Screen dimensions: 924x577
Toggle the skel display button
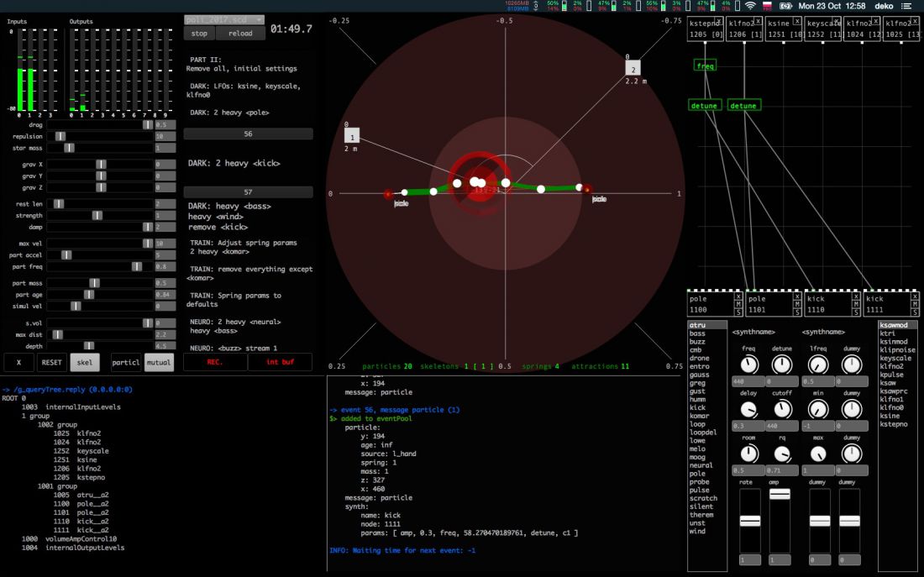coord(83,363)
